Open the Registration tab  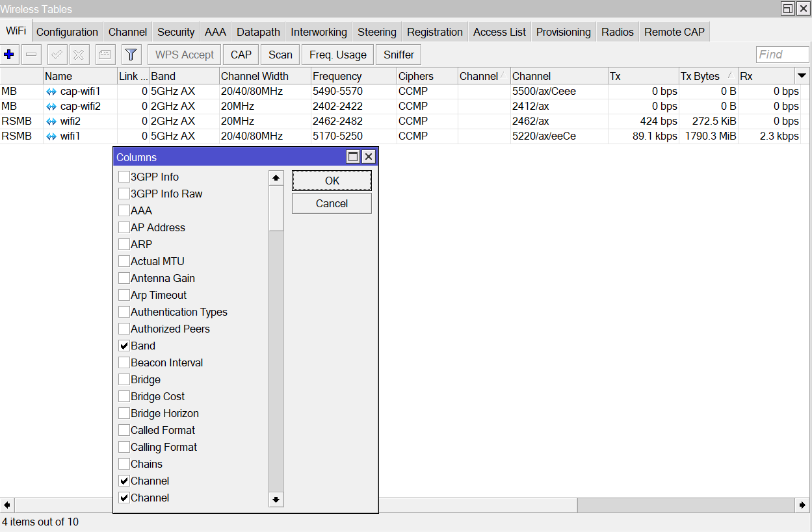pyautogui.click(x=435, y=32)
